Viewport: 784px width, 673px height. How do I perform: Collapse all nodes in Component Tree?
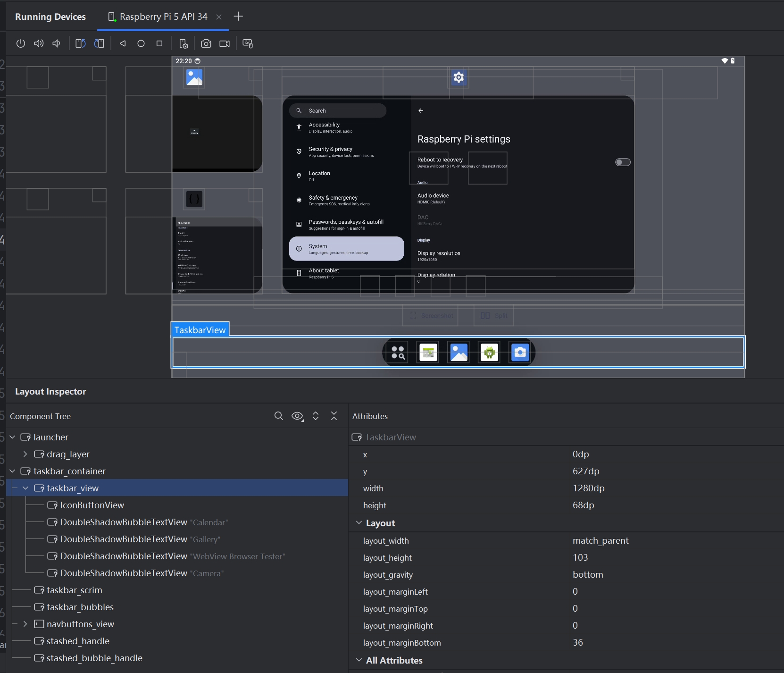click(334, 416)
